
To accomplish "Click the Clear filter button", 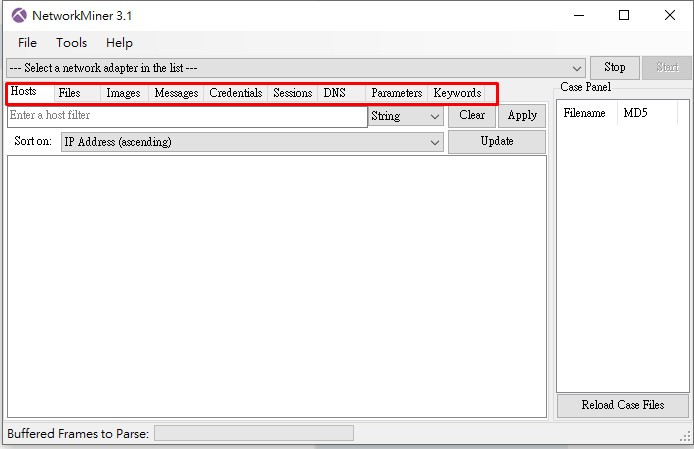I will tap(472, 116).
